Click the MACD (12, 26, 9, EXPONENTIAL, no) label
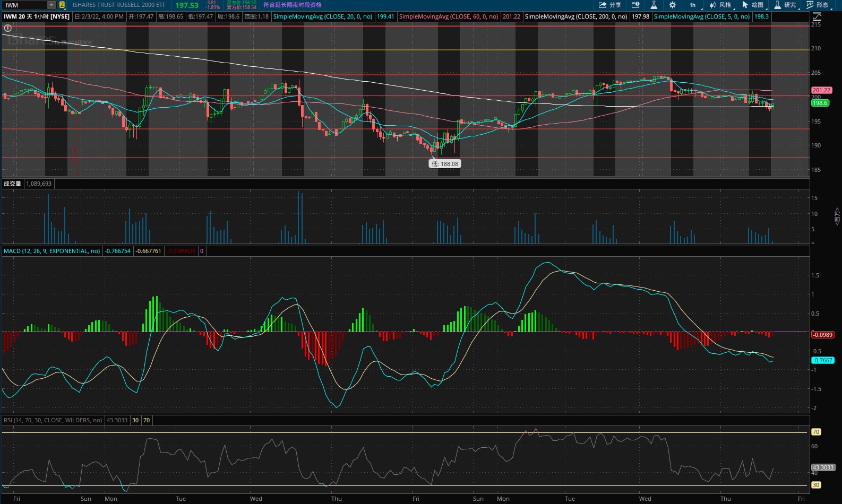The width and height of the screenshot is (842, 504). pos(52,251)
